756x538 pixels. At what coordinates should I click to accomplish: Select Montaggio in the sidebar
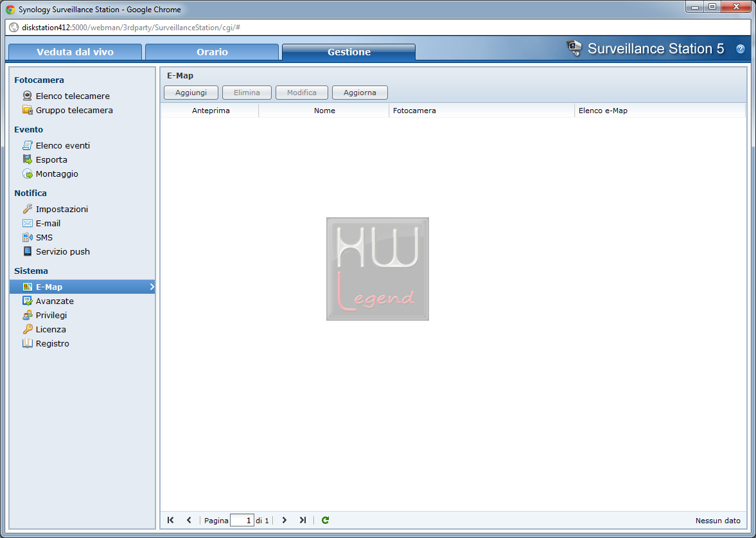click(57, 174)
